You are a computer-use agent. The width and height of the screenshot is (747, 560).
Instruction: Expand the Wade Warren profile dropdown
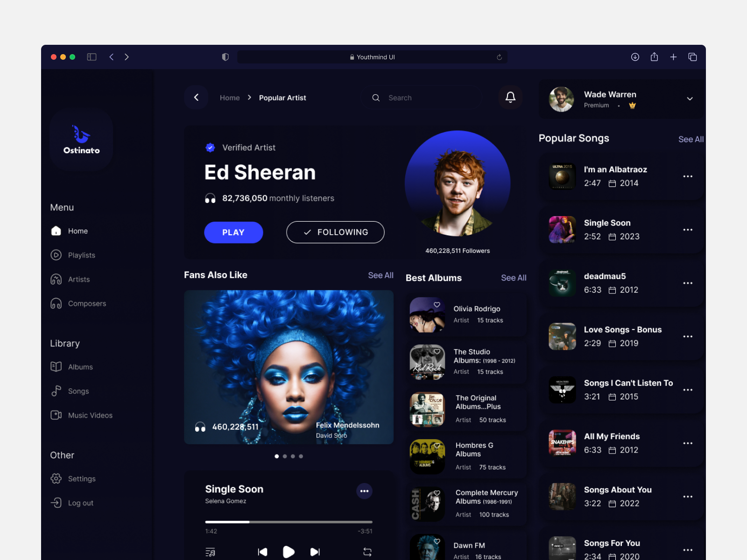690,99
